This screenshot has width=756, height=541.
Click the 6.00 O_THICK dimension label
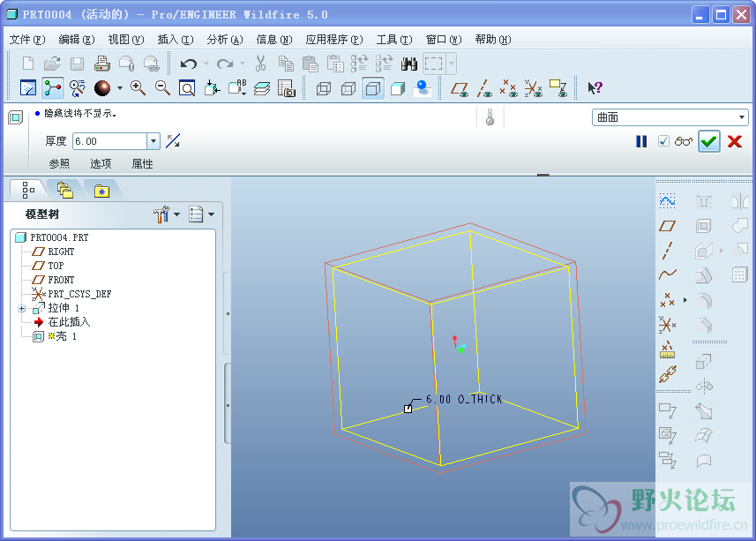[x=464, y=399]
